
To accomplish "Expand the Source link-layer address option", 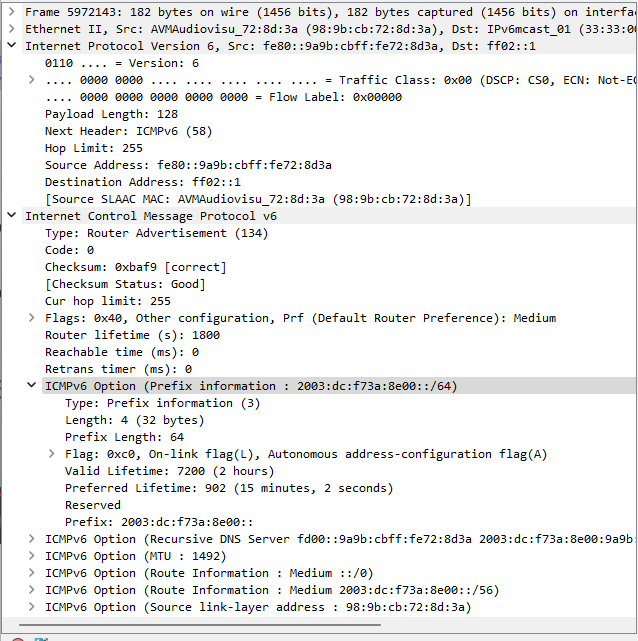I will pos(32,607).
